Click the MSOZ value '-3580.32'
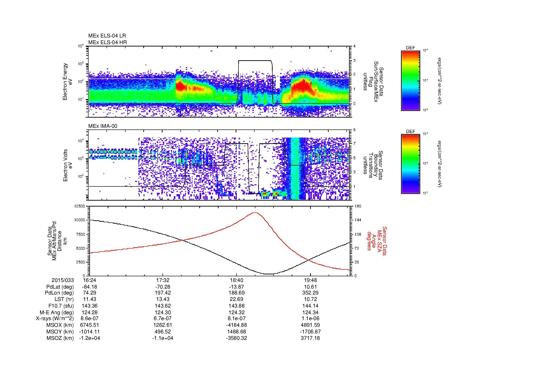 tap(236, 338)
